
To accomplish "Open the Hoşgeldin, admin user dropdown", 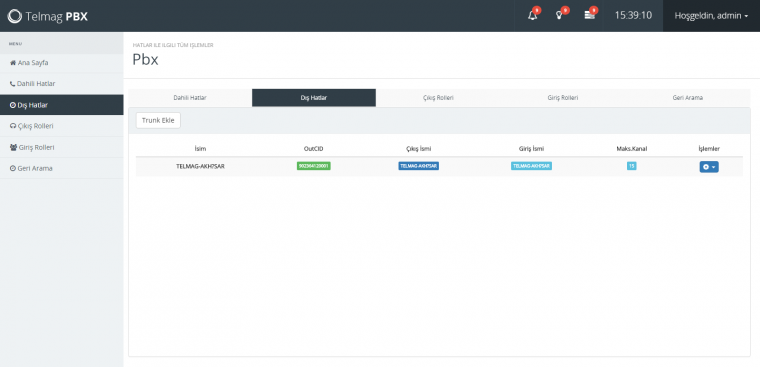I will (711, 16).
